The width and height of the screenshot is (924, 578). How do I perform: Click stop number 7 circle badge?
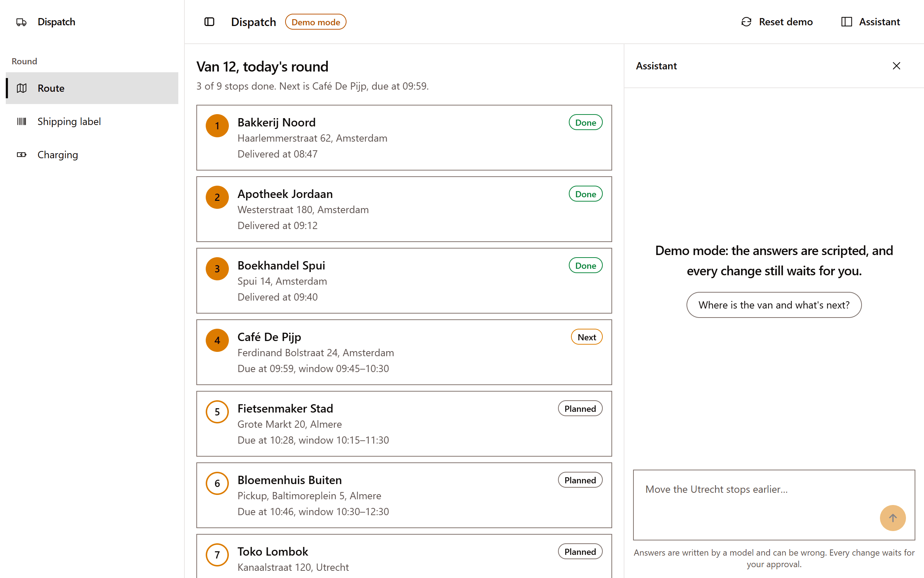click(x=217, y=555)
